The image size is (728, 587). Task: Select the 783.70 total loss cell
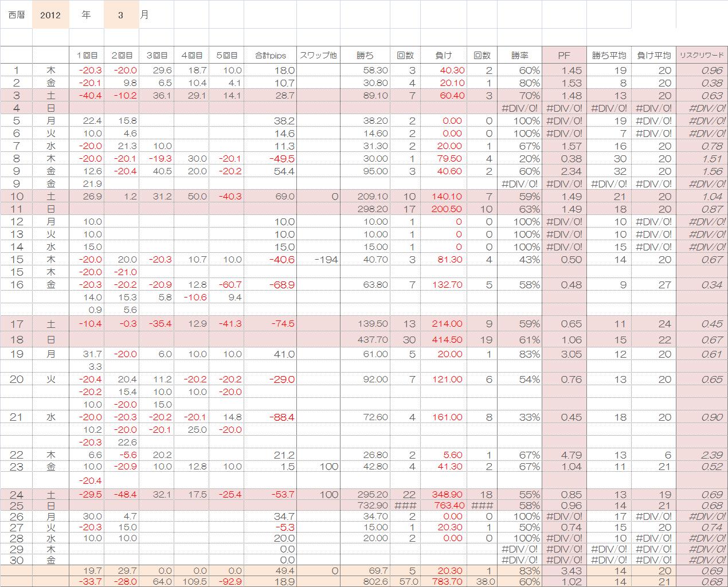tap(444, 581)
